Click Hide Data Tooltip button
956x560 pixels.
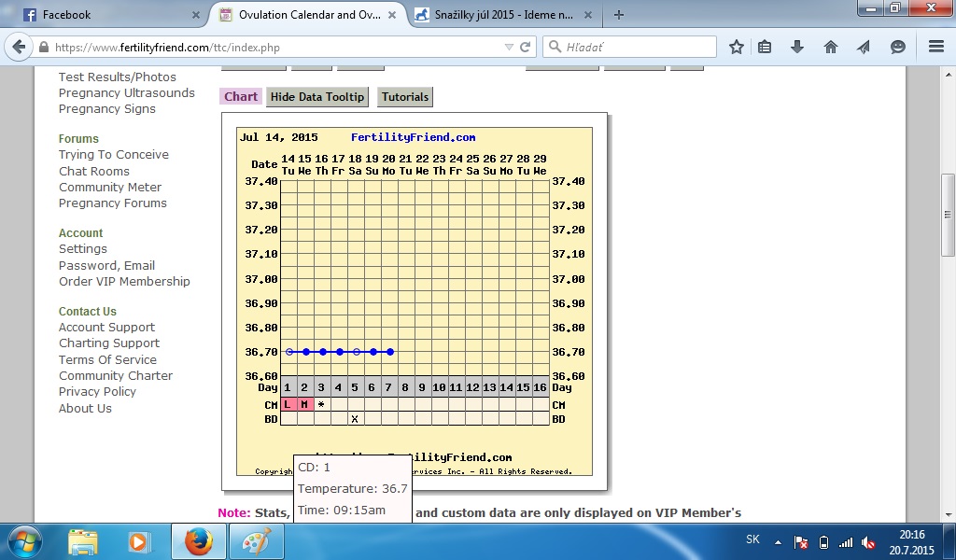317,97
